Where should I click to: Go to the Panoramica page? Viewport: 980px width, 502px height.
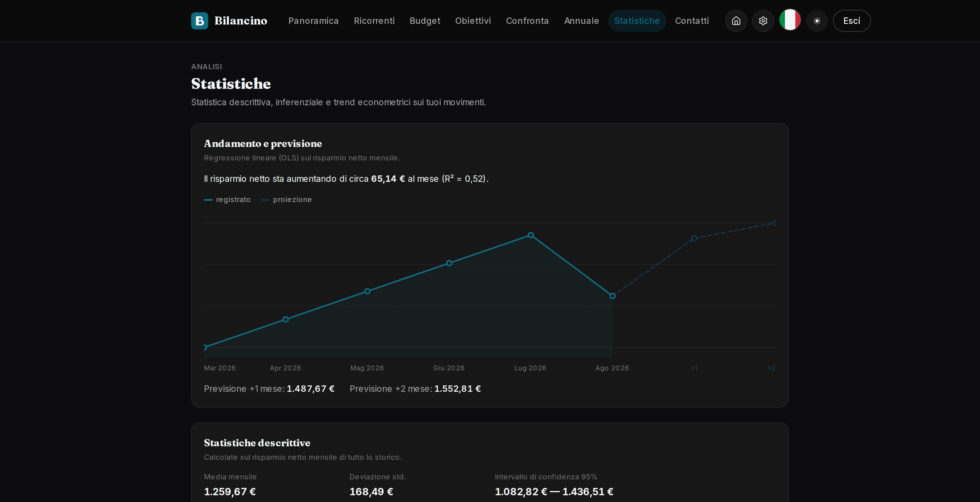[x=313, y=21]
